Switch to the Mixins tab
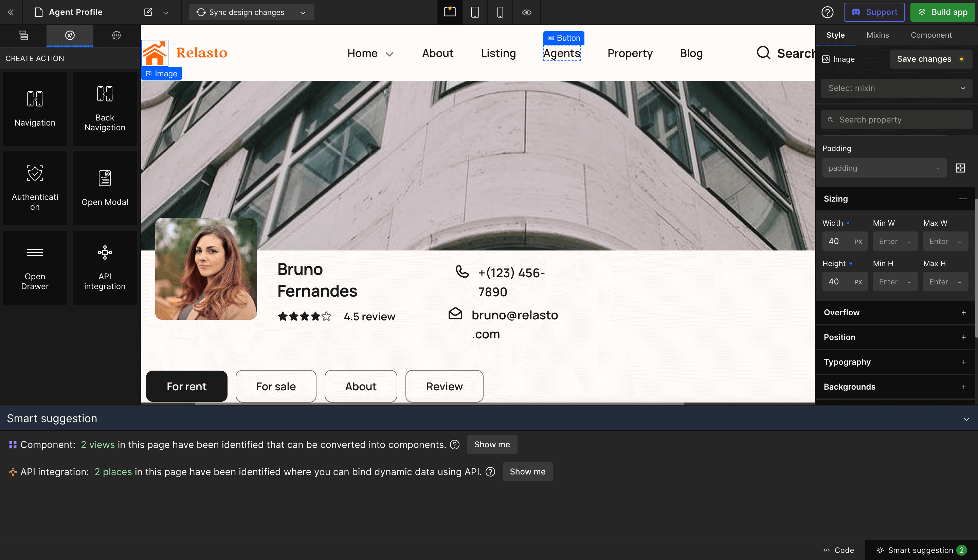The image size is (978, 560). [877, 35]
